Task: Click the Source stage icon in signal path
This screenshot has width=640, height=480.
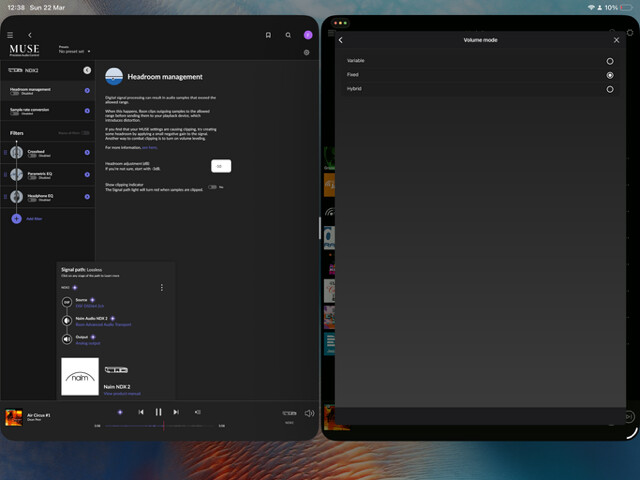Action: click(x=67, y=302)
